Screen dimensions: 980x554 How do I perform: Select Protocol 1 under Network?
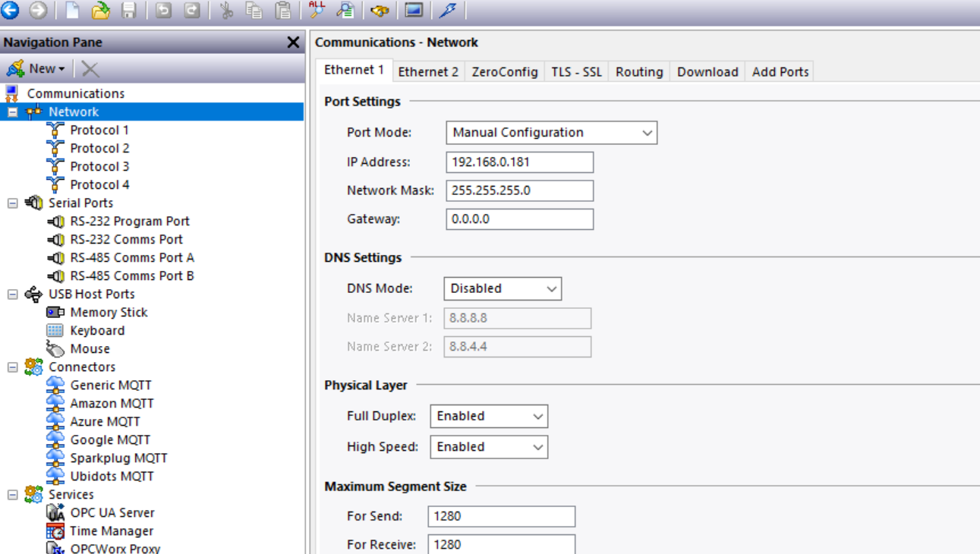coord(99,130)
